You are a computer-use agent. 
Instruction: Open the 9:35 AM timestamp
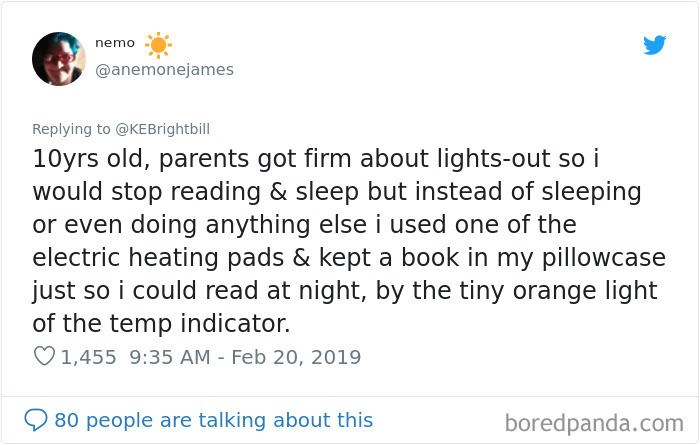[169, 356]
